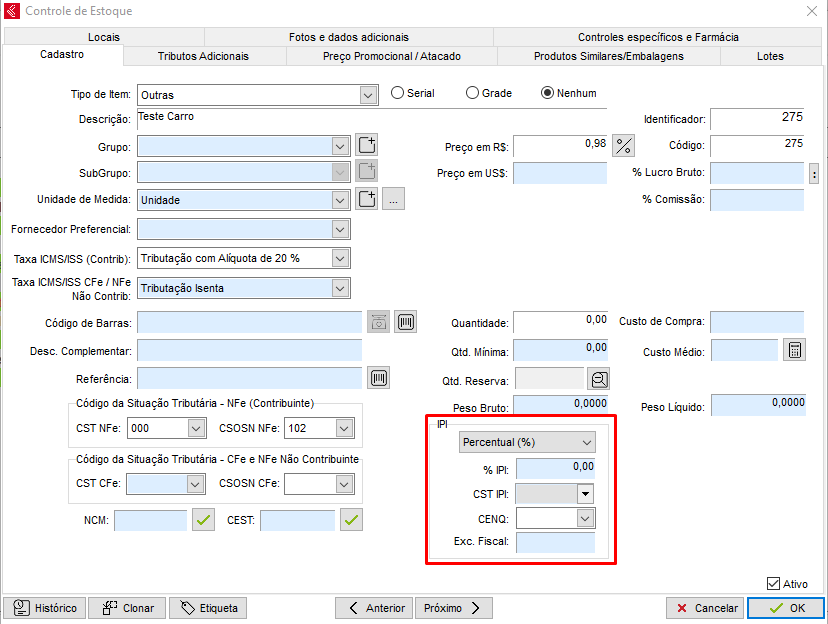Expand the CST NFe dropdown
Screen dimensions: 828x624
click(x=197, y=428)
